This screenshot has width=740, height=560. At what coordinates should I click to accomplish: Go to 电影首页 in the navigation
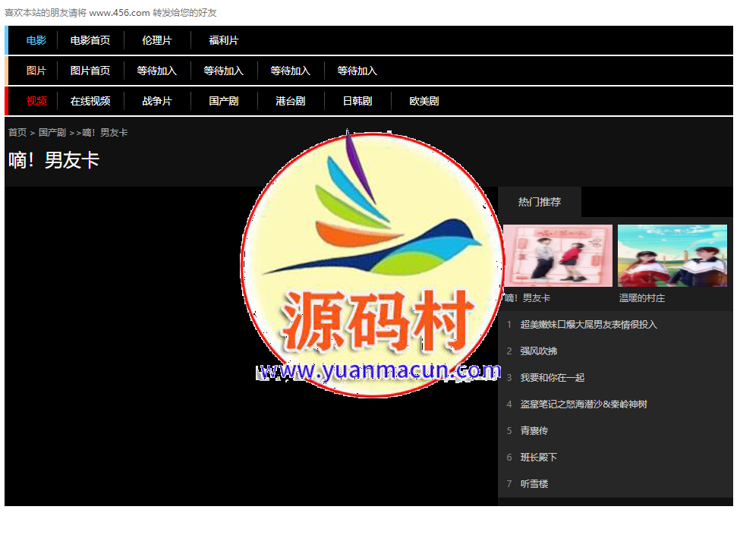coord(90,40)
